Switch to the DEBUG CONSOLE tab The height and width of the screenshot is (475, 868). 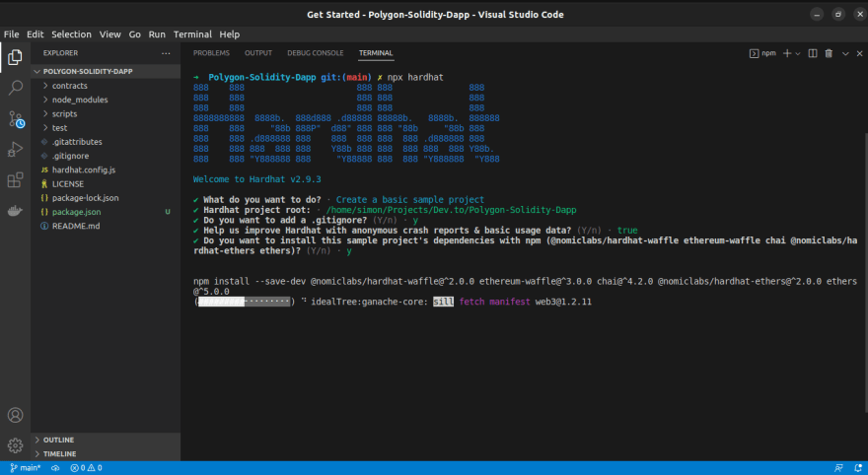coord(315,52)
